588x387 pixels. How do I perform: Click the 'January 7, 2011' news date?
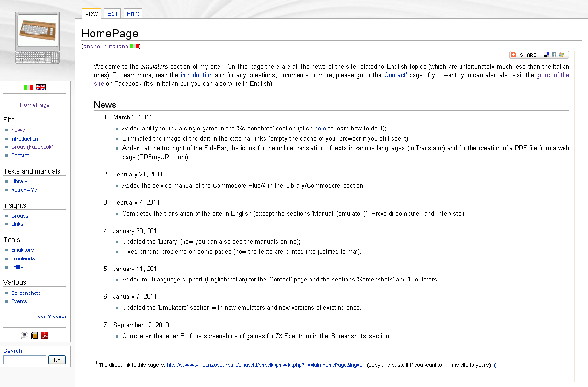coord(135,297)
